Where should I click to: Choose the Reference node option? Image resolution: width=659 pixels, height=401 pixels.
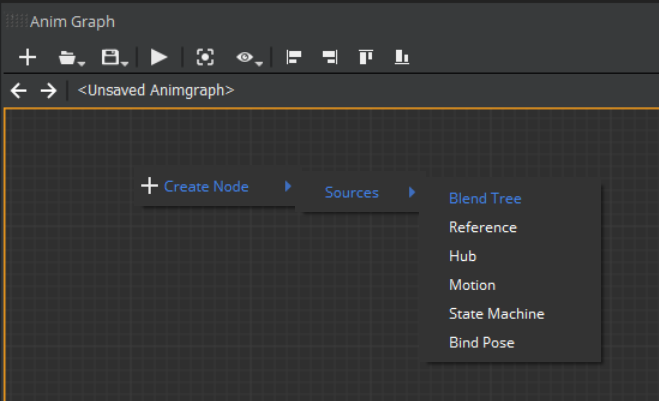click(483, 227)
